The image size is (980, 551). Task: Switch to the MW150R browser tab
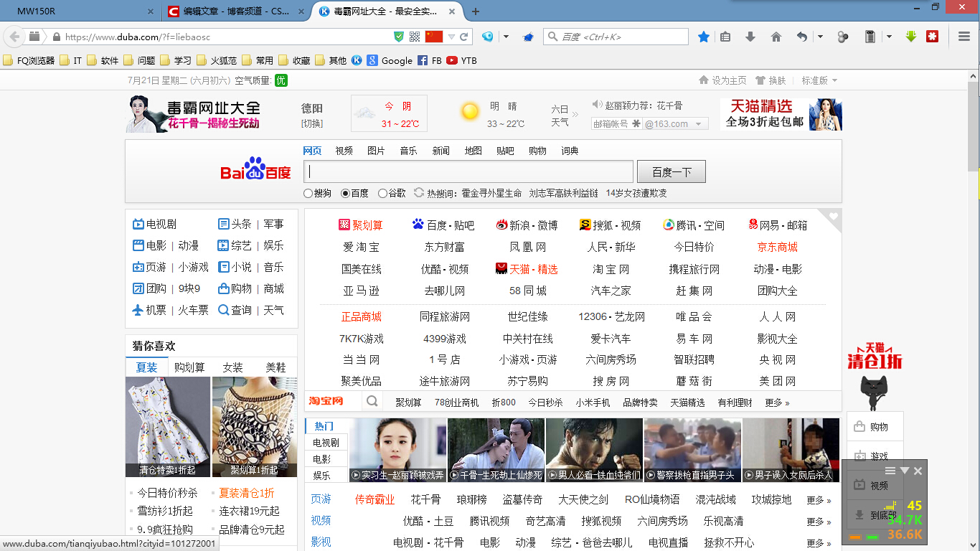point(79,11)
